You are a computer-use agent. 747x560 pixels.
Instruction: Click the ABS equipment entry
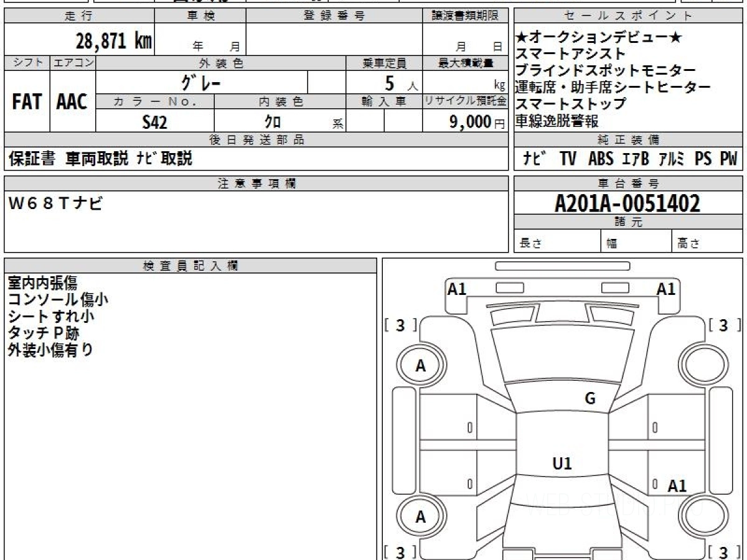point(600,159)
